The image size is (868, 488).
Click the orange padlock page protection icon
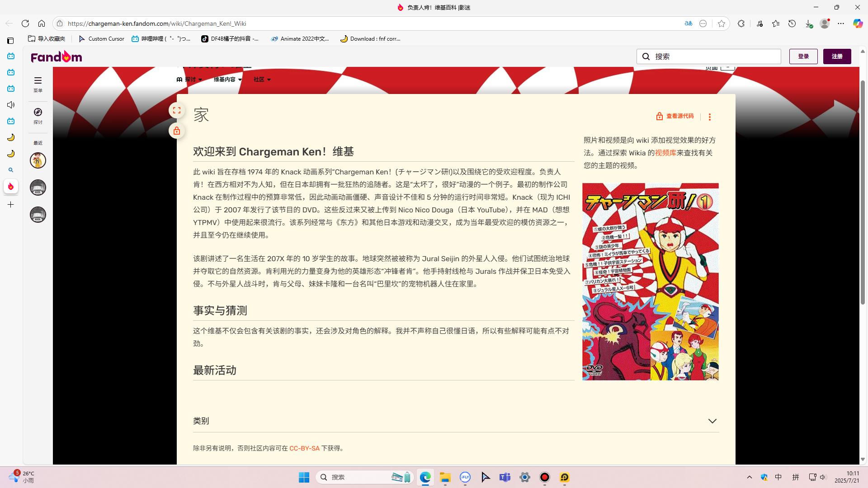[x=177, y=131]
